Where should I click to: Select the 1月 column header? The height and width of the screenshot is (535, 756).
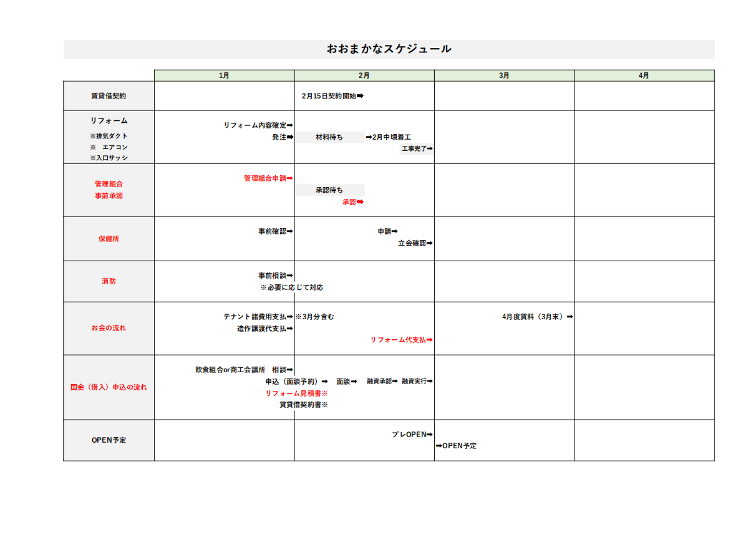[225, 75]
